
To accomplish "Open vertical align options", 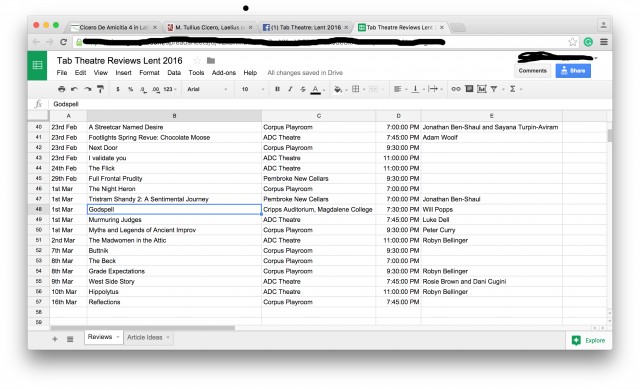I will pos(415,89).
